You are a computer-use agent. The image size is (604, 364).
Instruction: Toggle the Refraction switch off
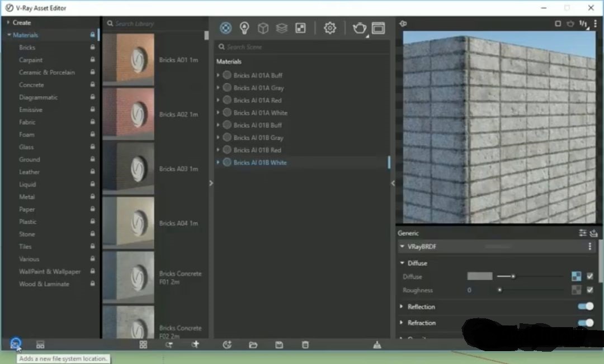point(586,323)
